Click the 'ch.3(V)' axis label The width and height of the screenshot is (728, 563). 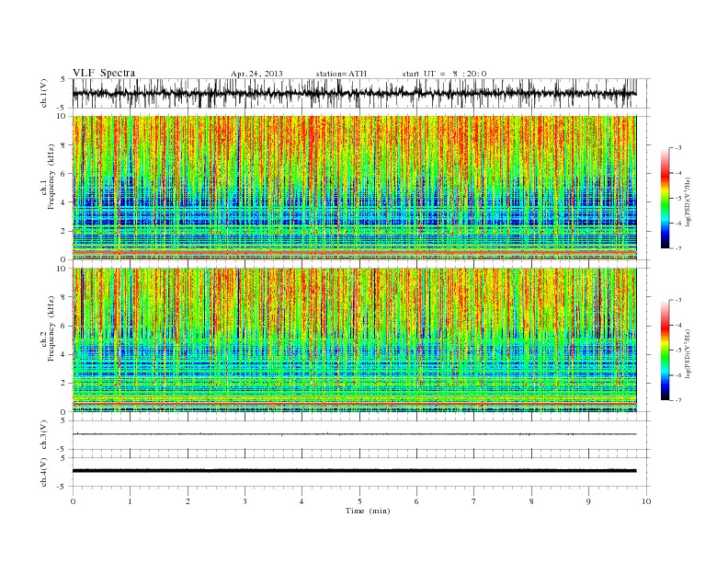coord(43,435)
